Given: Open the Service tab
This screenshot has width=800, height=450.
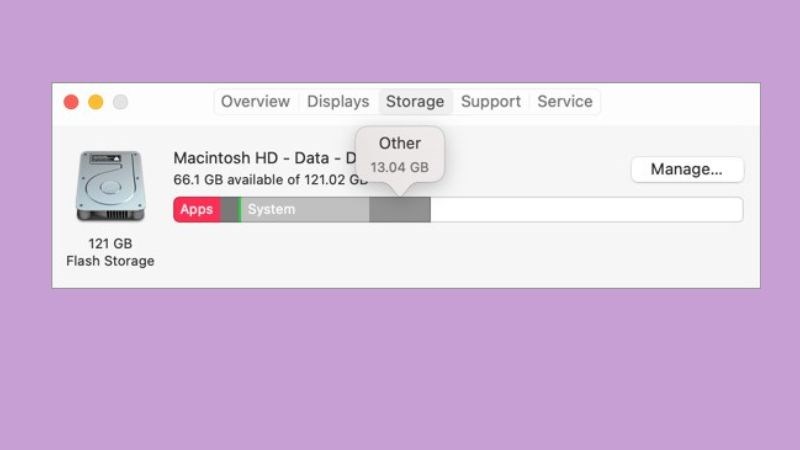Looking at the screenshot, I should click(x=565, y=102).
